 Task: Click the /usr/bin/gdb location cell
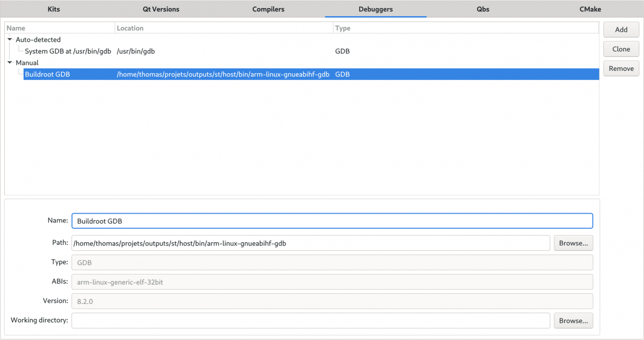click(136, 51)
